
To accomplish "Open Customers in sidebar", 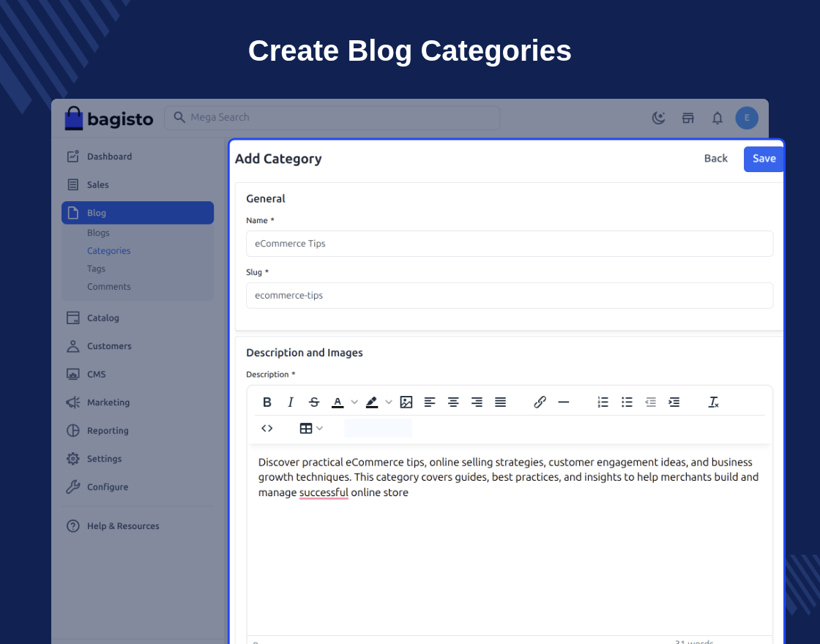I will [138, 346].
